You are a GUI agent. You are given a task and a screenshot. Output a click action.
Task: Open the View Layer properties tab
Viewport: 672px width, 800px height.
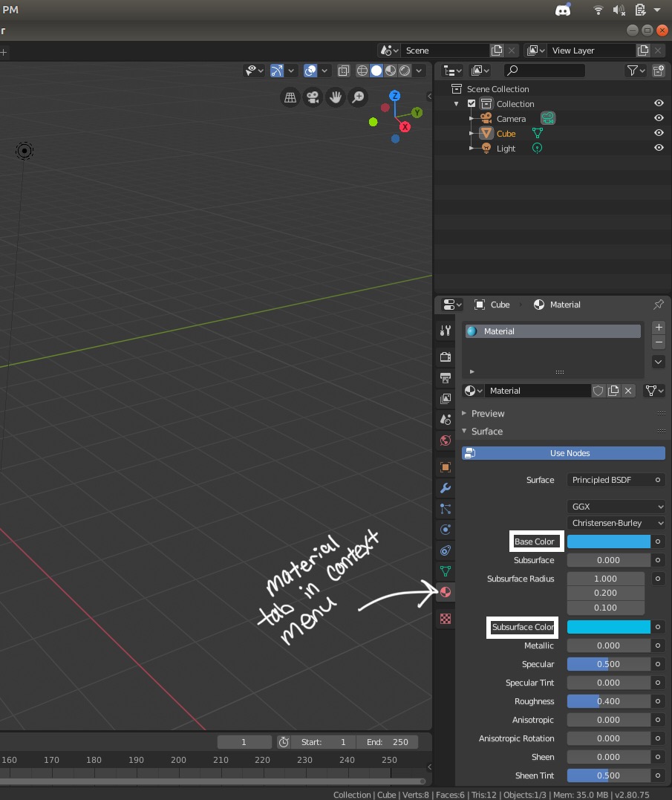click(x=445, y=398)
